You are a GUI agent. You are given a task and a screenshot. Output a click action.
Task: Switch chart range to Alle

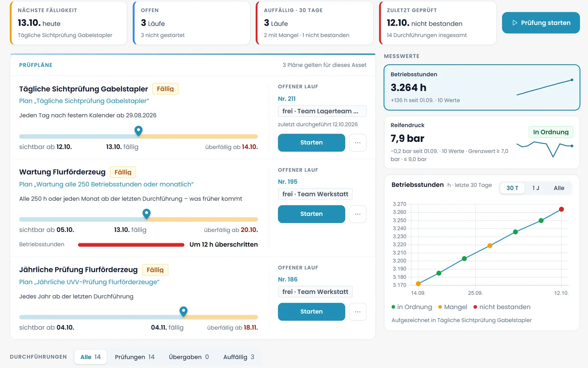click(559, 188)
